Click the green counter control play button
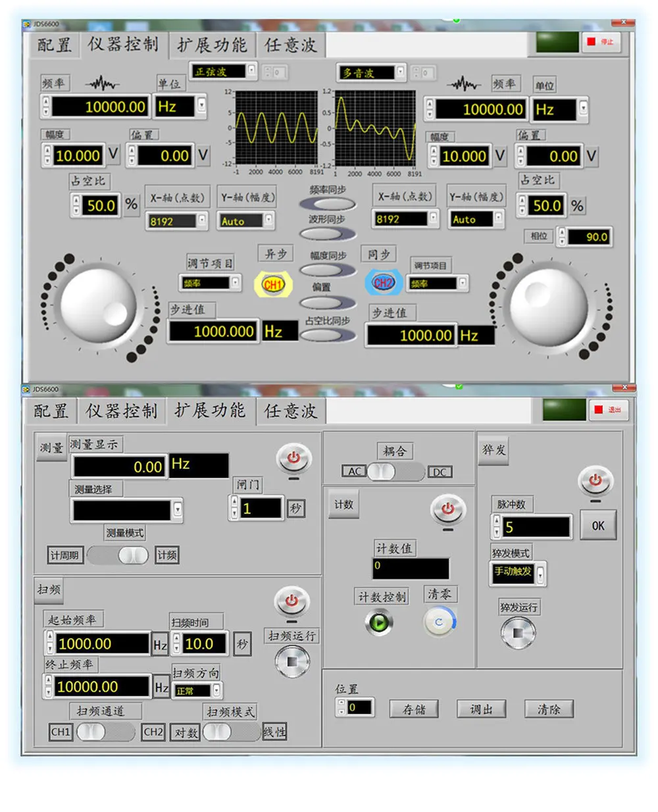Image resolution: width=658 pixels, height=812 pixels. [380, 622]
